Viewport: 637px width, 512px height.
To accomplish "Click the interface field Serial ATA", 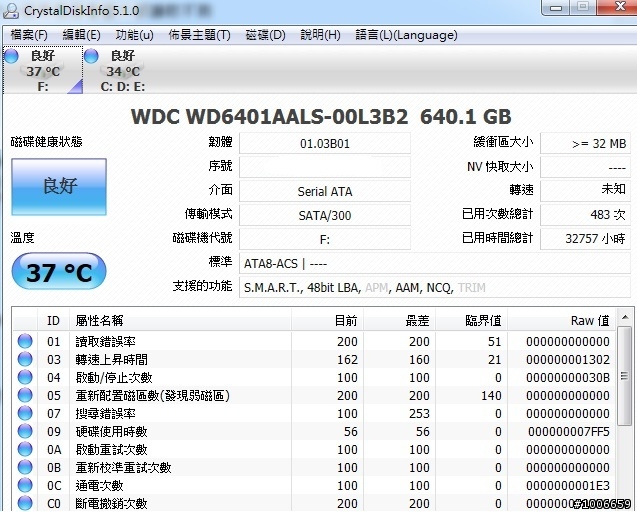I will tap(325, 191).
